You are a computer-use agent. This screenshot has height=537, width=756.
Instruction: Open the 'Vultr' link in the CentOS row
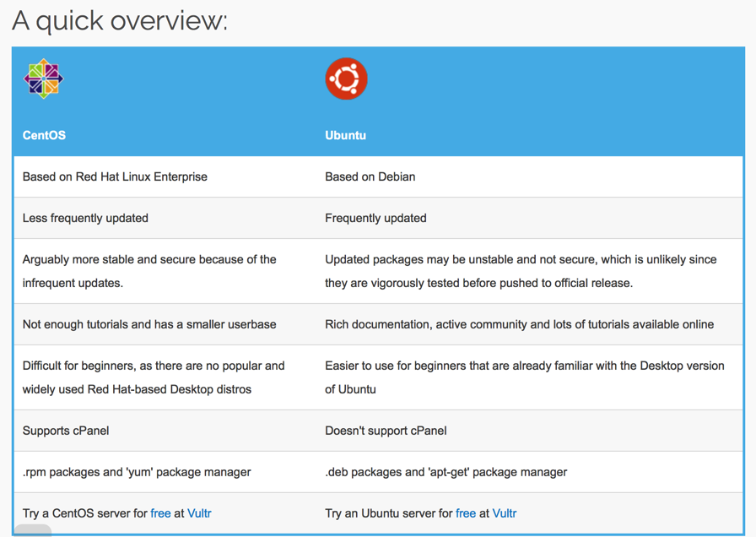tap(199, 513)
